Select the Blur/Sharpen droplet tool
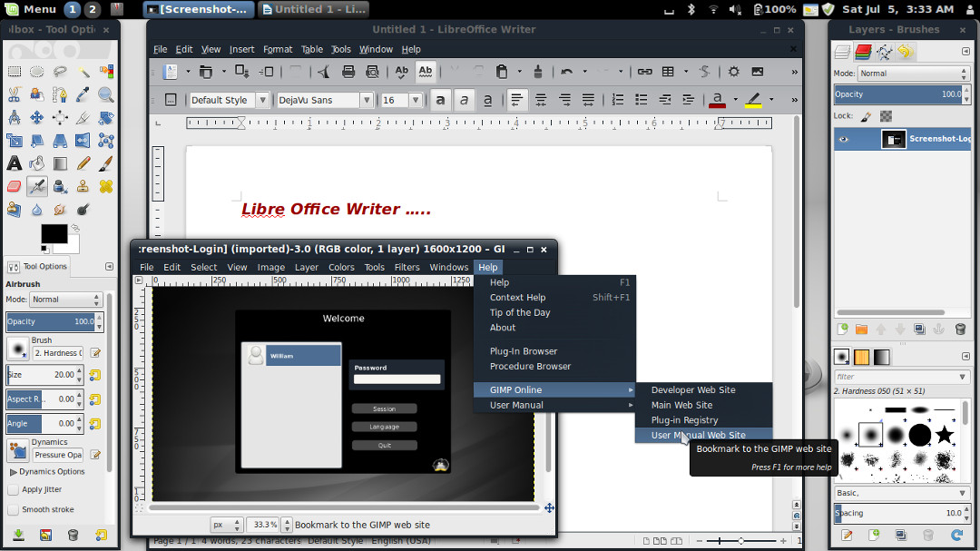Image resolution: width=980 pixels, height=551 pixels. click(x=37, y=210)
